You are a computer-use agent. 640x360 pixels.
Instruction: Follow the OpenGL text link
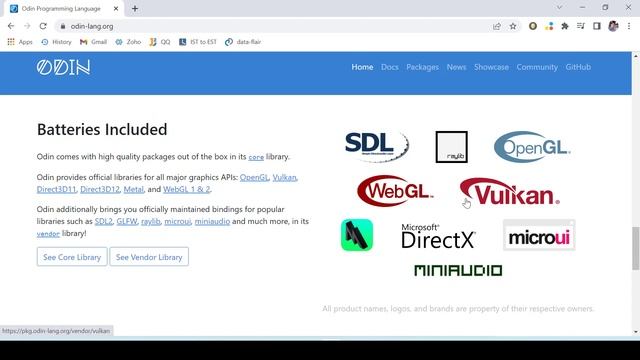point(254,178)
